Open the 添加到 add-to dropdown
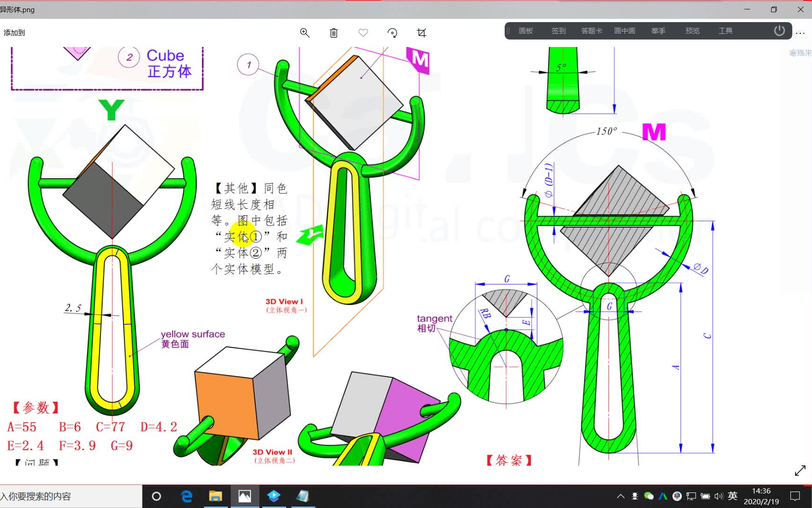 (15, 32)
